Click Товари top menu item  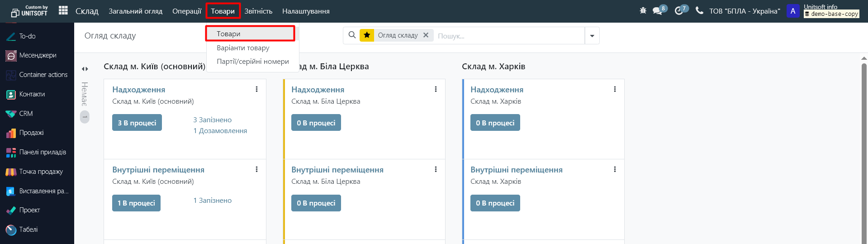[223, 11]
